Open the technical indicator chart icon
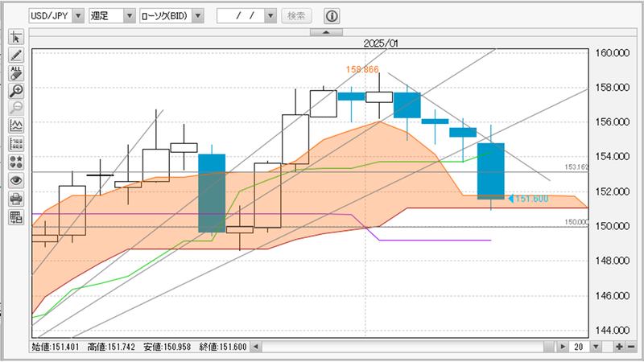This screenshot has width=644, height=362. point(16,125)
